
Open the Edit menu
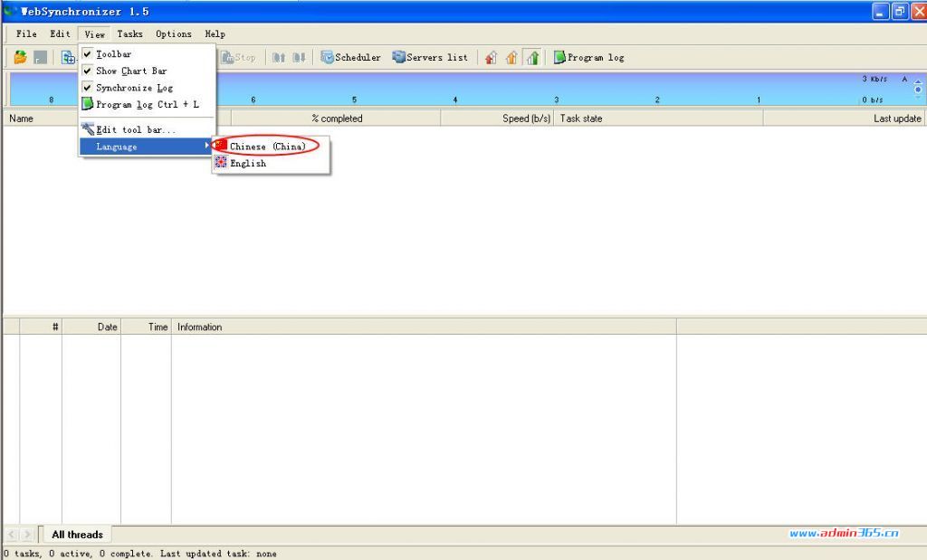pos(60,33)
